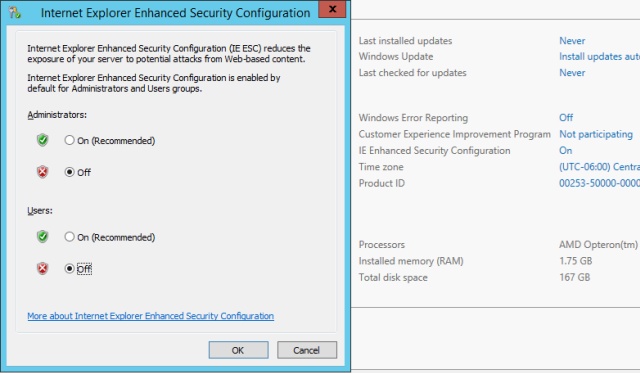Select Off radio button for Administrators
640x373 pixels.
tap(69, 172)
